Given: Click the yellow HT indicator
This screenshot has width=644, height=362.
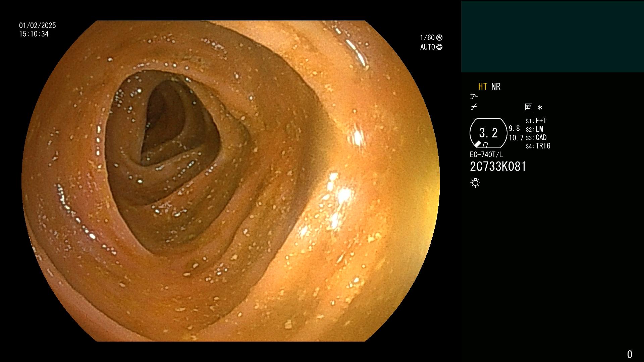Looking at the screenshot, I should pos(482,87).
